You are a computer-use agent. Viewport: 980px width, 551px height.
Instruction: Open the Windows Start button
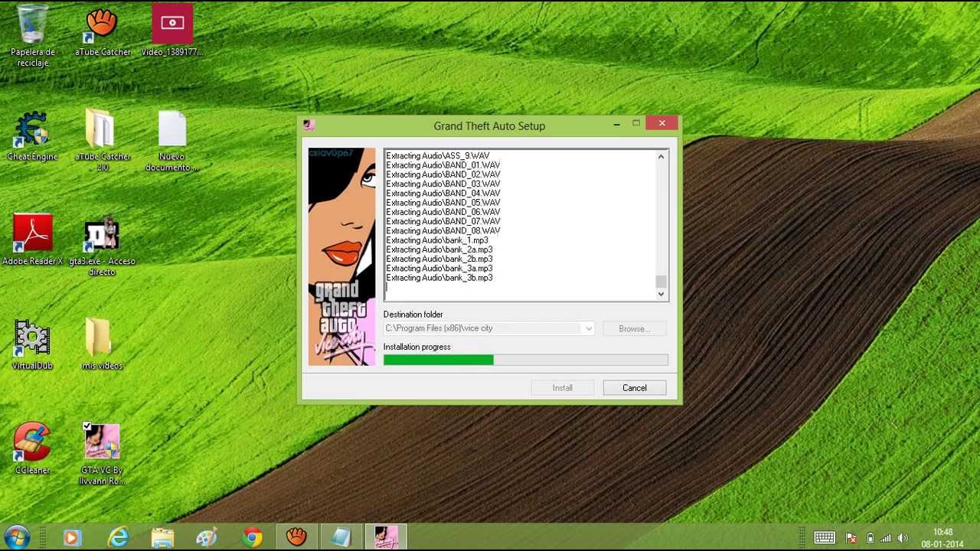[17, 537]
